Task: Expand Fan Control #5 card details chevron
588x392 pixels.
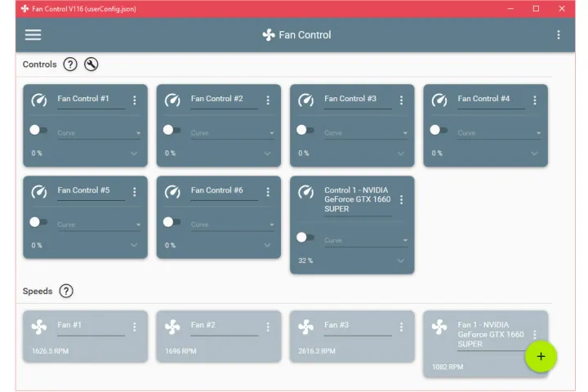Action: coord(134,245)
